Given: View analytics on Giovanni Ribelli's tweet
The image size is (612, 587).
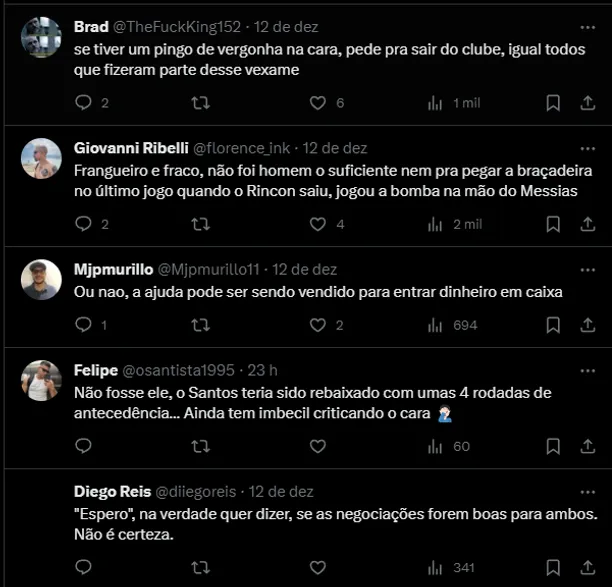Looking at the screenshot, I should pyautogui.click(x=436, y=224).
